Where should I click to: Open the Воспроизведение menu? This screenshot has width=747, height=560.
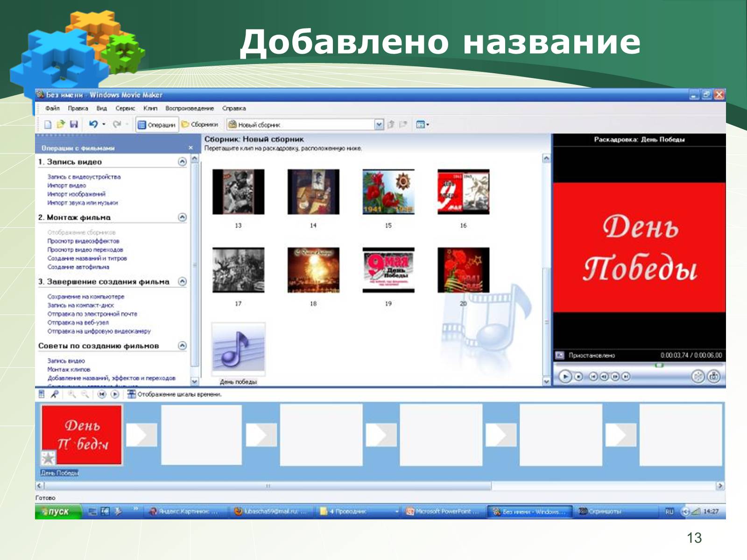pyautogui.click(x=190, y=108)
